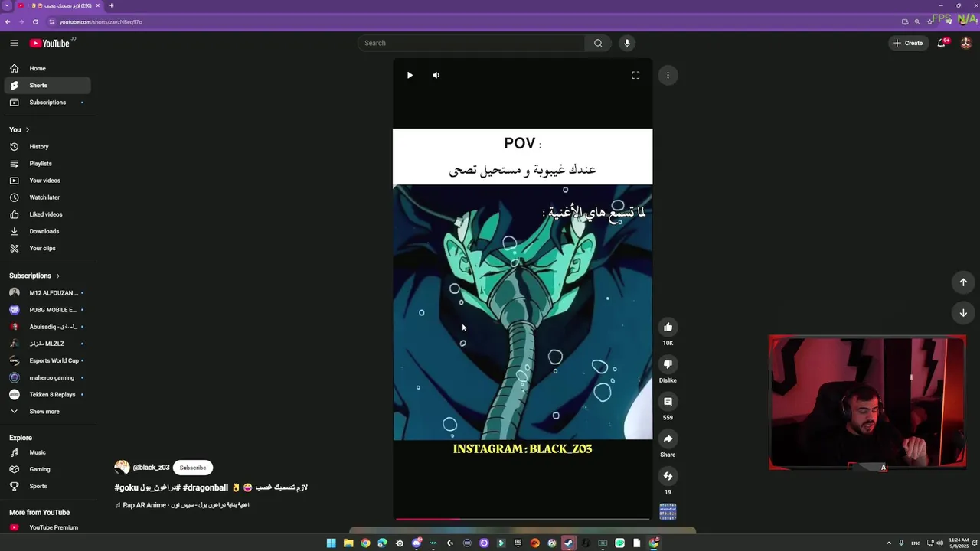Open Your clips

click(x=46, y=248)
